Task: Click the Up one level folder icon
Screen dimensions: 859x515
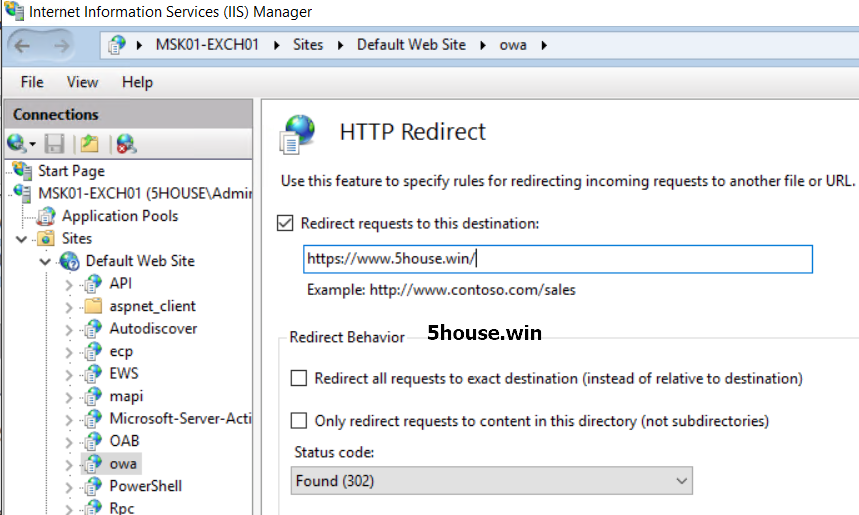Action: [x=90, y=144]
